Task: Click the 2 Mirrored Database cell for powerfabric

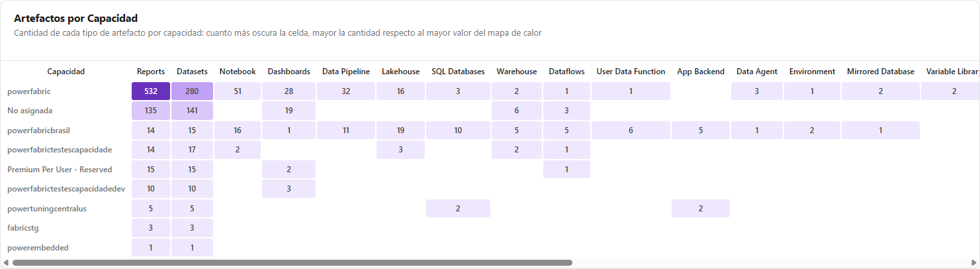Action: [x=881, y=91]
